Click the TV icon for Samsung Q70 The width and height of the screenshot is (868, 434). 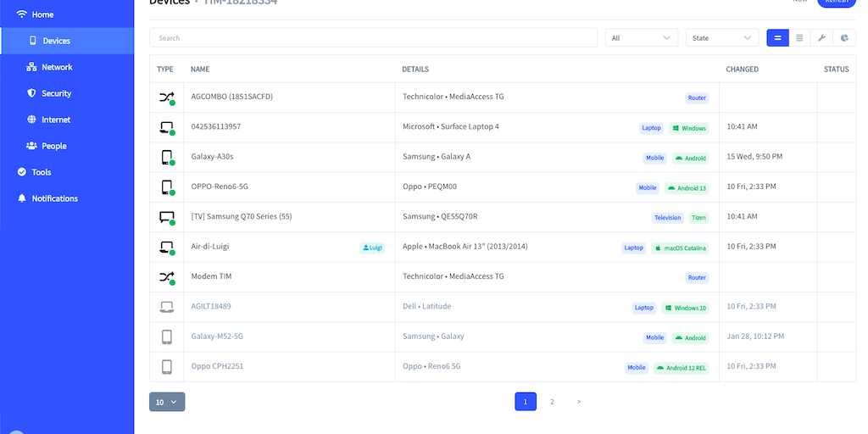[167, 218]
